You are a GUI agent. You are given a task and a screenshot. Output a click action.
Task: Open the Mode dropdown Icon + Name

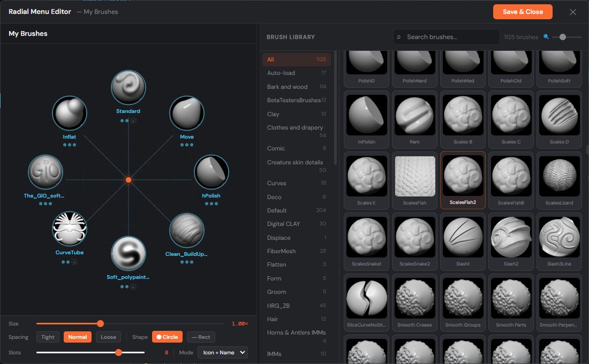click(x=222, y=352)
